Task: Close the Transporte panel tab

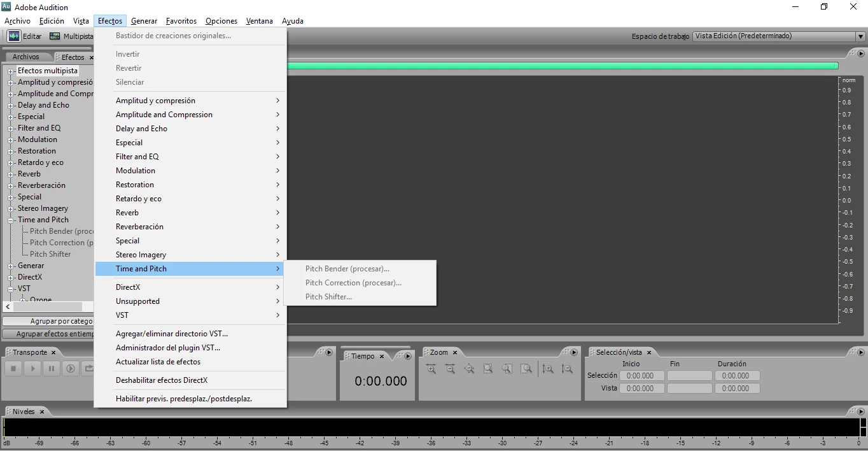Action: 53,352
